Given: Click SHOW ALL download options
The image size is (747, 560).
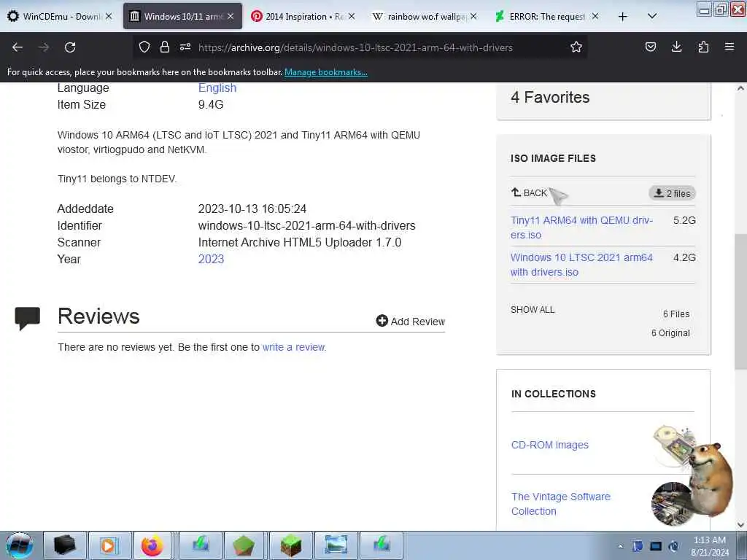Looking at the screenshot, I should [533, 310].
